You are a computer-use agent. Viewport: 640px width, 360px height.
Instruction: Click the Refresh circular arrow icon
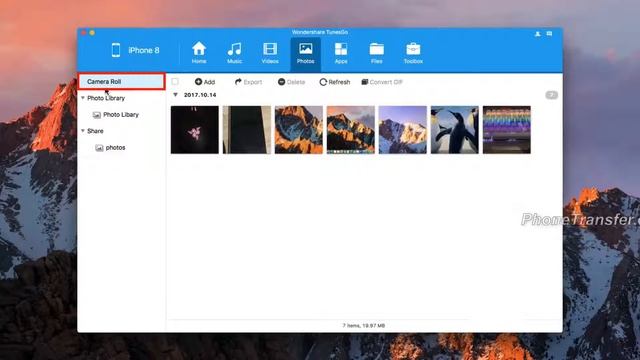click(x=323, y=82)
